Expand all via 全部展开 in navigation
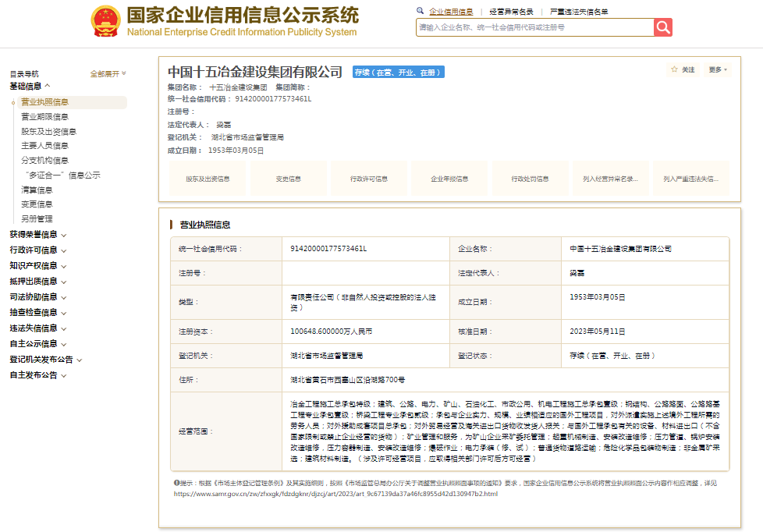 108,74
